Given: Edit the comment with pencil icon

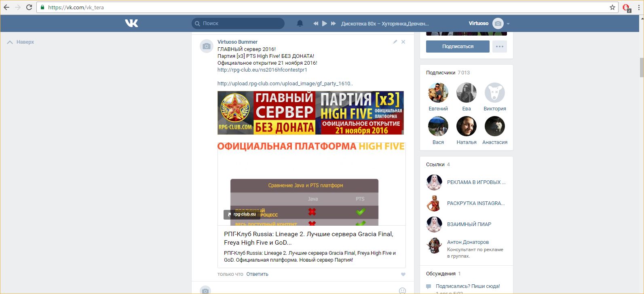Looking at the screenshot, I should pos(395,42).
